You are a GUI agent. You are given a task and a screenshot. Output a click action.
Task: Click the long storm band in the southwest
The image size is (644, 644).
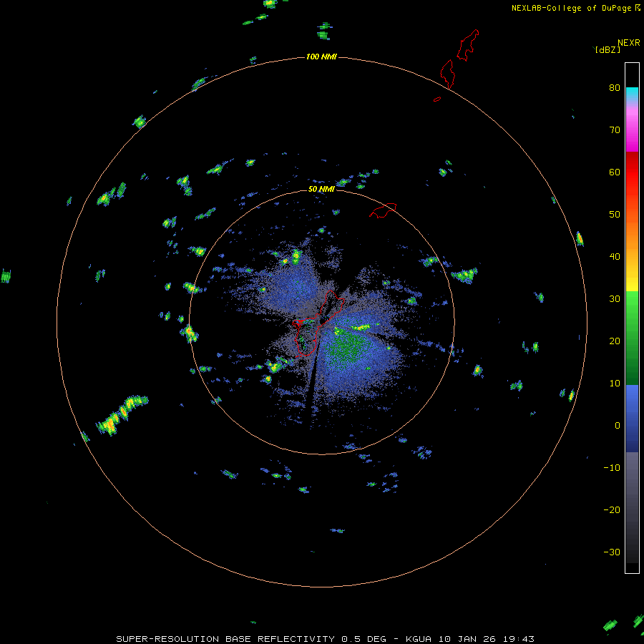click(x=122, y=414)
